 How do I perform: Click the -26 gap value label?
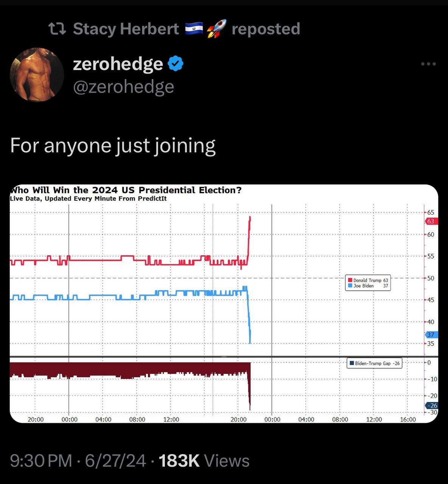click(x=432, y=405)
